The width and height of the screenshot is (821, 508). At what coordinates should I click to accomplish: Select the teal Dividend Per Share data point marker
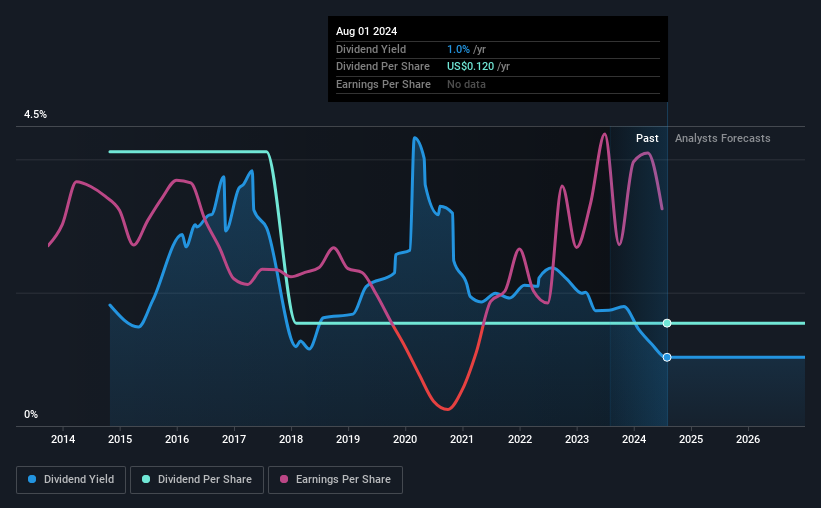[x=667, y=323]
